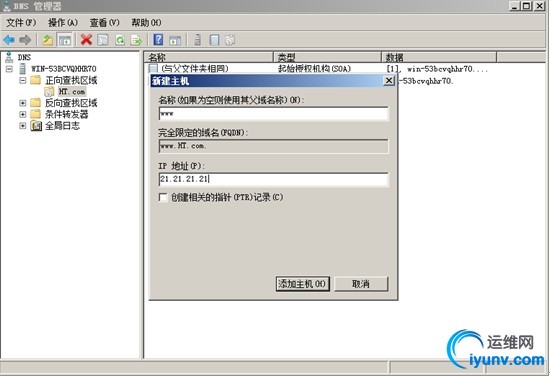Click the 取消 button in dialog
The height and width of the screenshot is (376, 550).
tap(361, 284)
